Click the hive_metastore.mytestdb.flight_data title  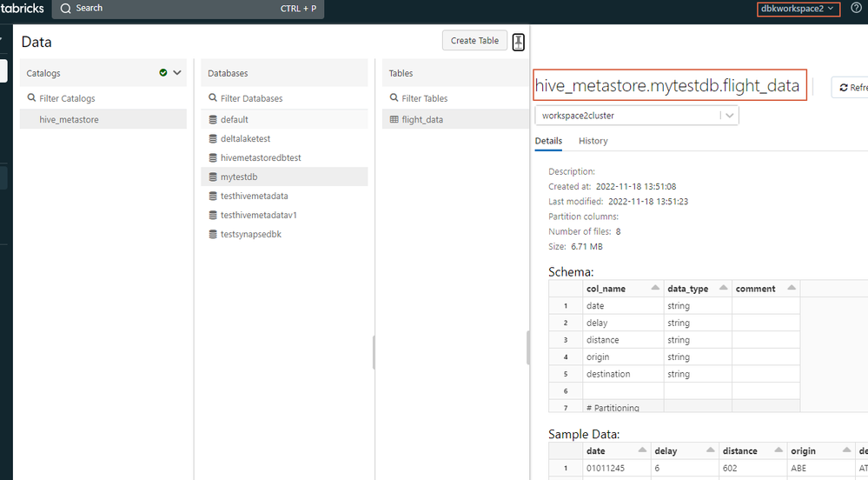pos(666,85)
